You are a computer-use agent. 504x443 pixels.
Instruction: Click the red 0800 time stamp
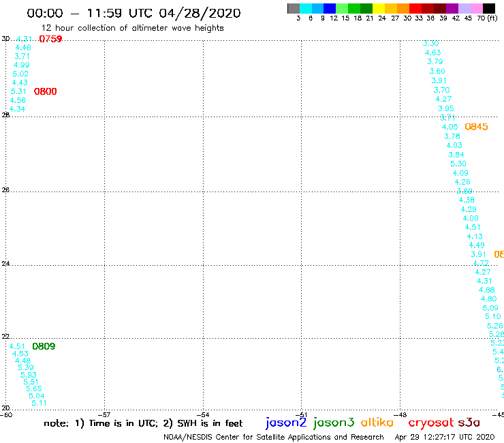tap(46, 91)
